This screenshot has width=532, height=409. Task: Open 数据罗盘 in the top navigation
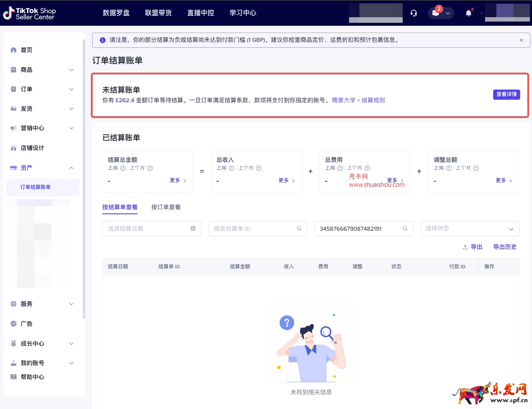117,13
